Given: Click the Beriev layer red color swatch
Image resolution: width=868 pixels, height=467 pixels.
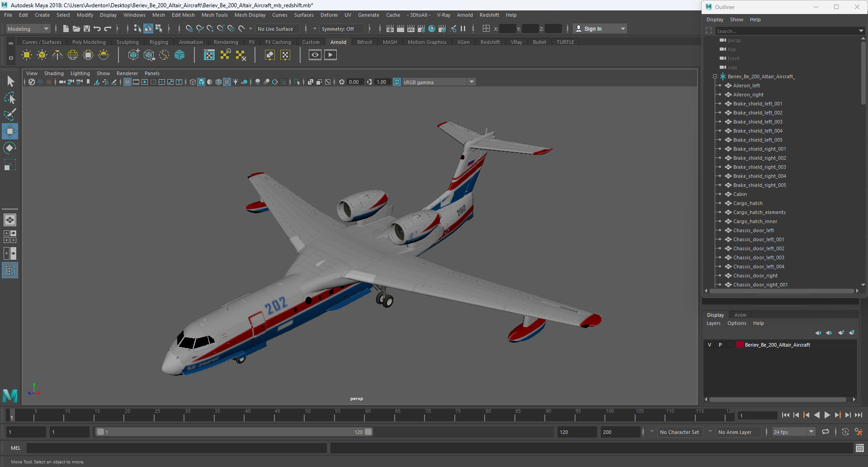Looking at the screenshot, I should [740, 345].
